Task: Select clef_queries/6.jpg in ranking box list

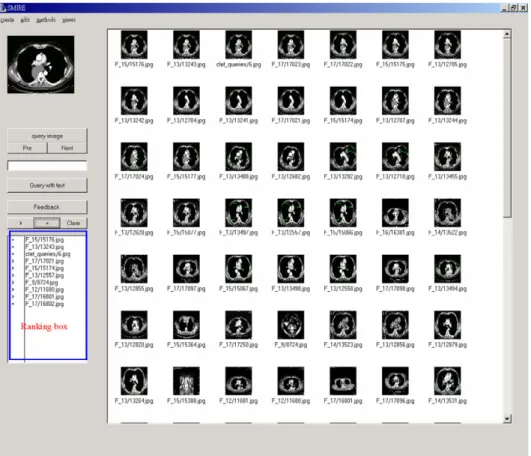Action: pos(48,254)
